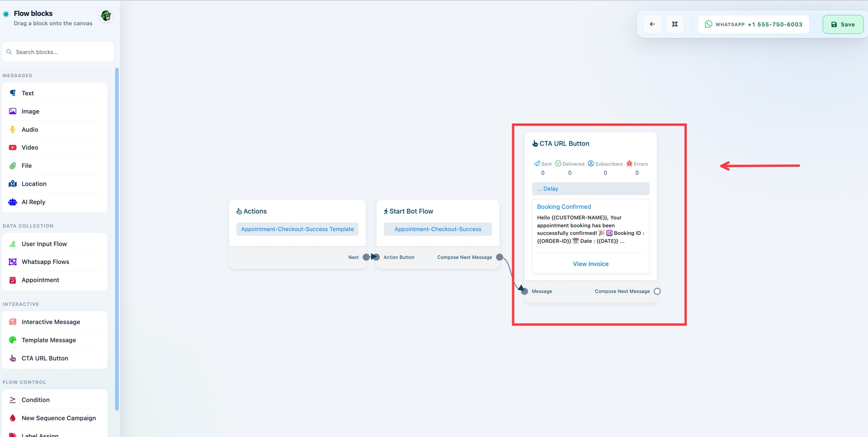Click the fit-to-screen collapse icon
This screenshot has height=437, width=868.
coord(675,24)
